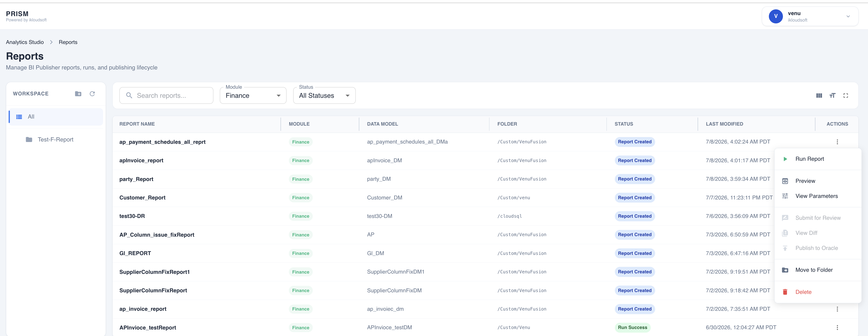Click the Preview eye icon
This screenshot has height=336, width=868.
[x=785, y=181]
